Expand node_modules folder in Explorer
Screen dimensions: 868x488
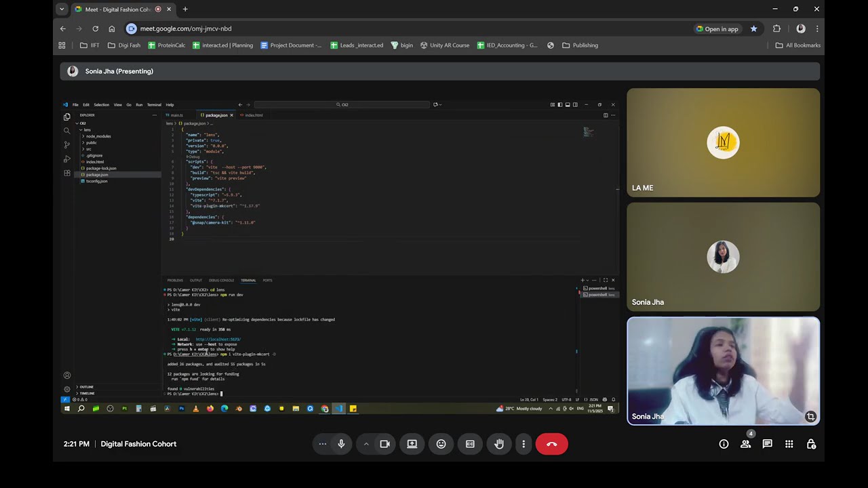(x=98, y=136)
